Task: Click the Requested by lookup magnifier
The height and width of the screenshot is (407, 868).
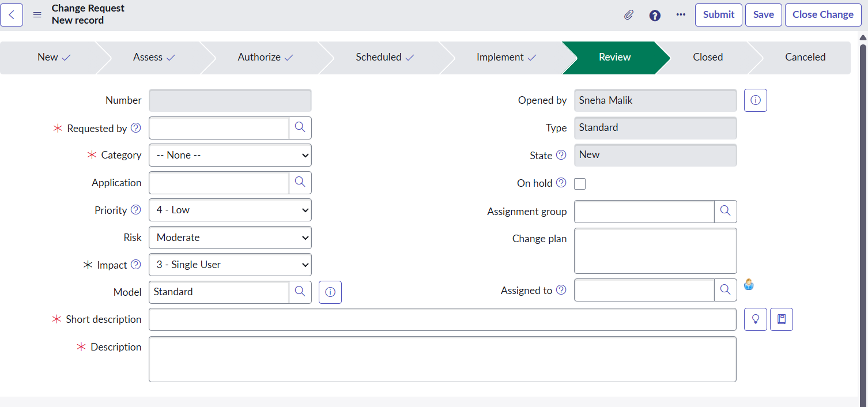Action: pyautogui.click(x=300, y=128)
